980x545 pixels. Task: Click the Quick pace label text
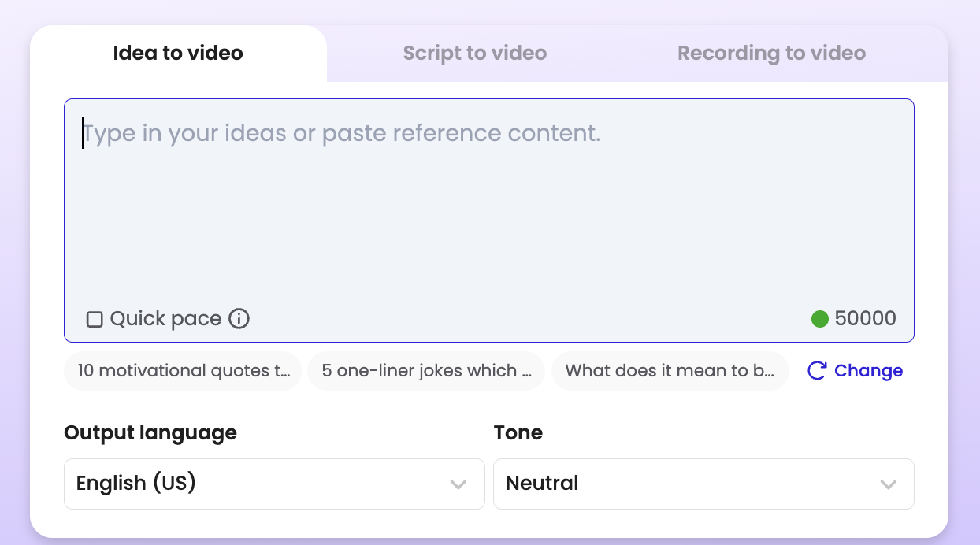(x=165, y=319)
